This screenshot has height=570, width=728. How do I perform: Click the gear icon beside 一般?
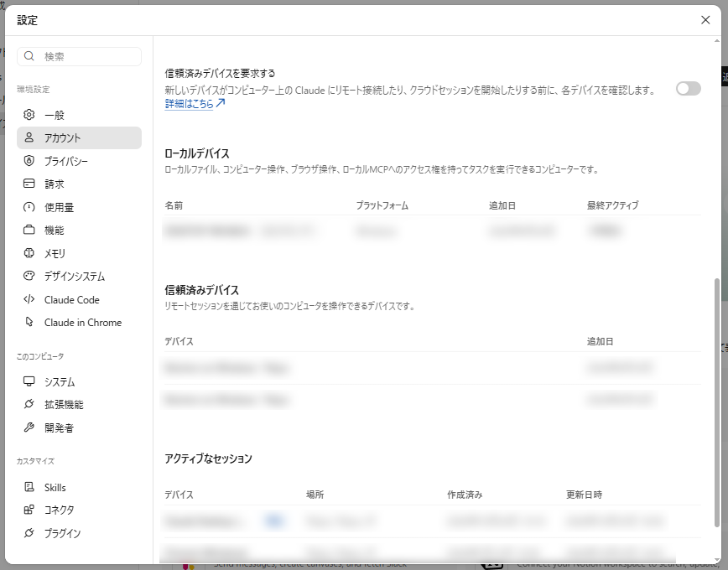click(29, 115)
